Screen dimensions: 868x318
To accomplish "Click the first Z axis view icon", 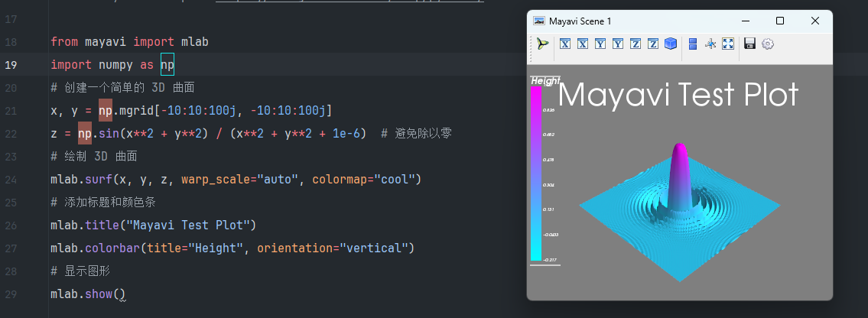I will pos(636,44).
